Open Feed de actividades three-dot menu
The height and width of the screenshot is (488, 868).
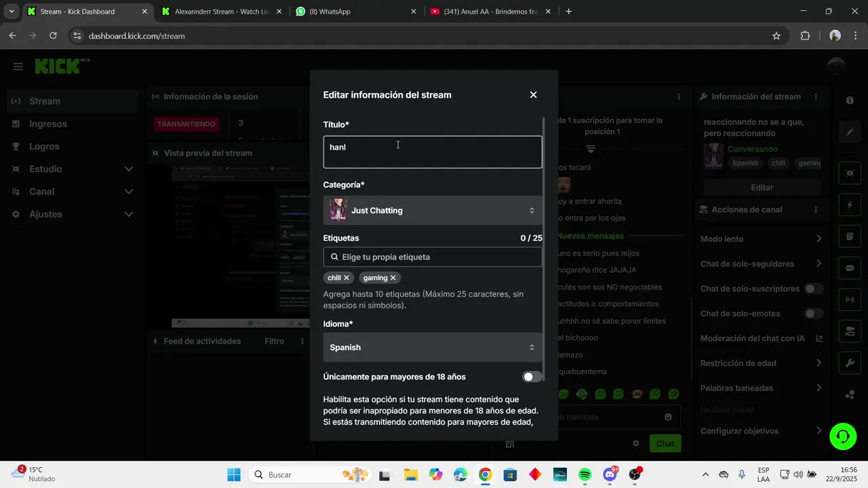coord(303,341)
